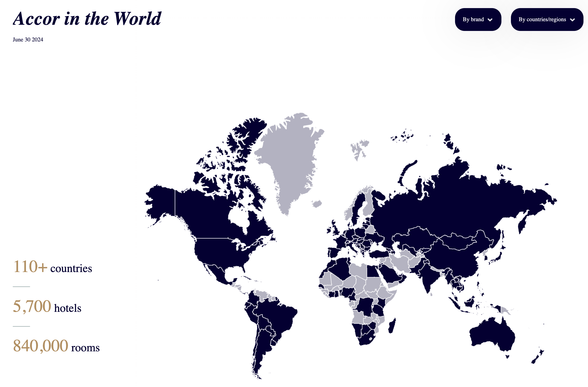Image resolution: width=588 pixels, height=387 pixels.
Task: Click Iceland on the world map
Action: pyautogui.click(x=317, y=204)
